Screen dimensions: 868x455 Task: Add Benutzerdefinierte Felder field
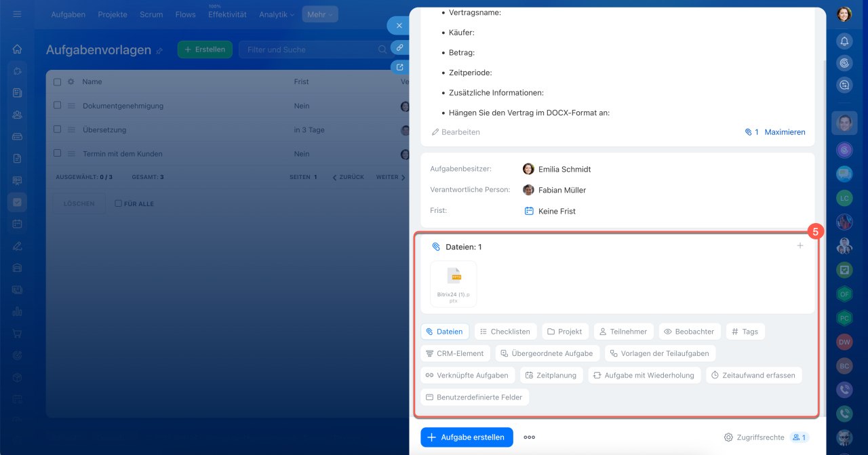pyautogui.click(x=475, y=397)
